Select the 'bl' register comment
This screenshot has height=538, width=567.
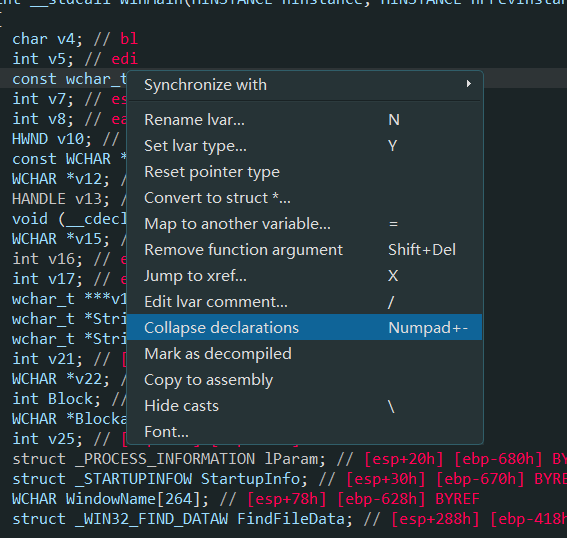pyautogui.click(x=129, y=39)
